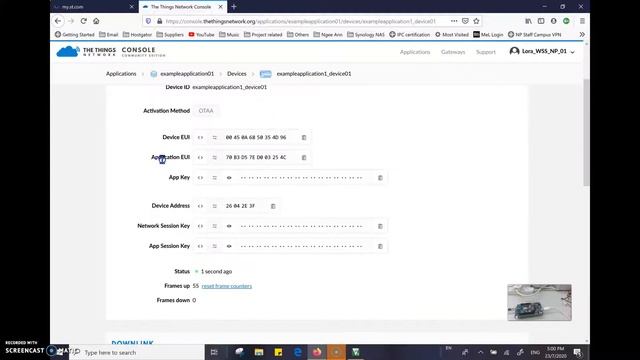640x360 pixels.
Task: Go to browser home page
Action: 96,21
